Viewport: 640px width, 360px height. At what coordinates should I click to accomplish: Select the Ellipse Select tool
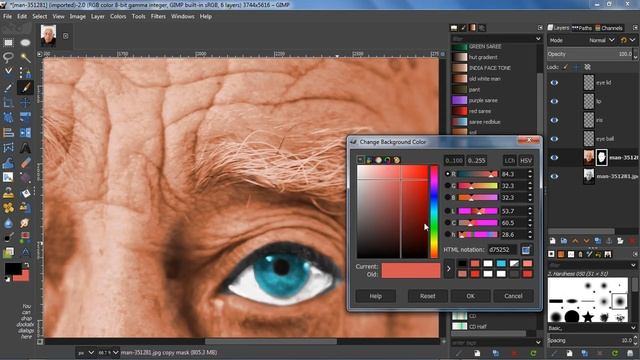coord(25,42)
